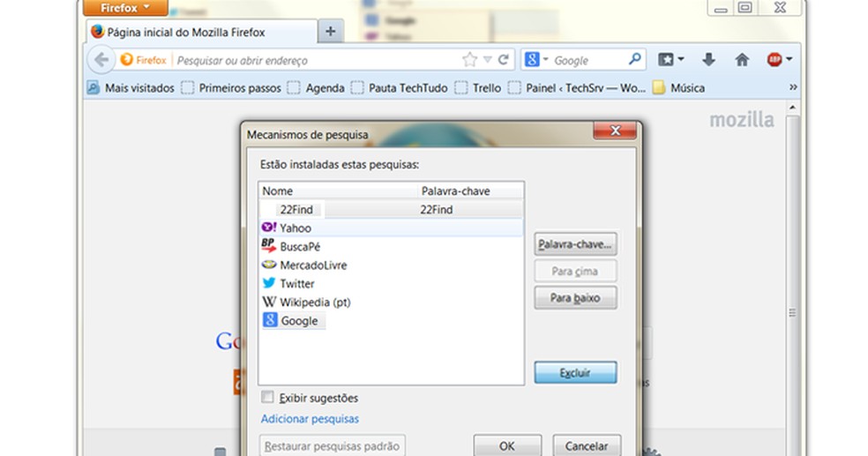Viewport: 868px width, 456px height.
Task: Open the Mais visitados bookmark folder
Action: [131, 88]
